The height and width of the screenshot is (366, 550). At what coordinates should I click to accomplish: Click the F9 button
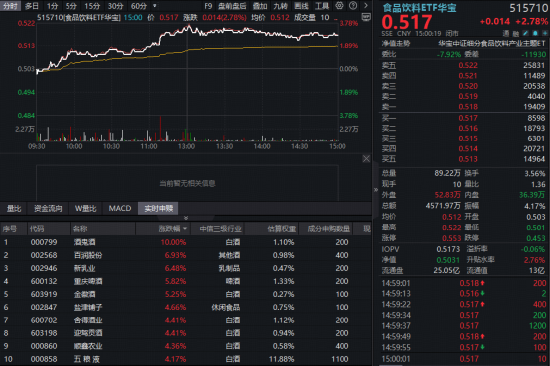pyautogui.click(x=208, y=6)
